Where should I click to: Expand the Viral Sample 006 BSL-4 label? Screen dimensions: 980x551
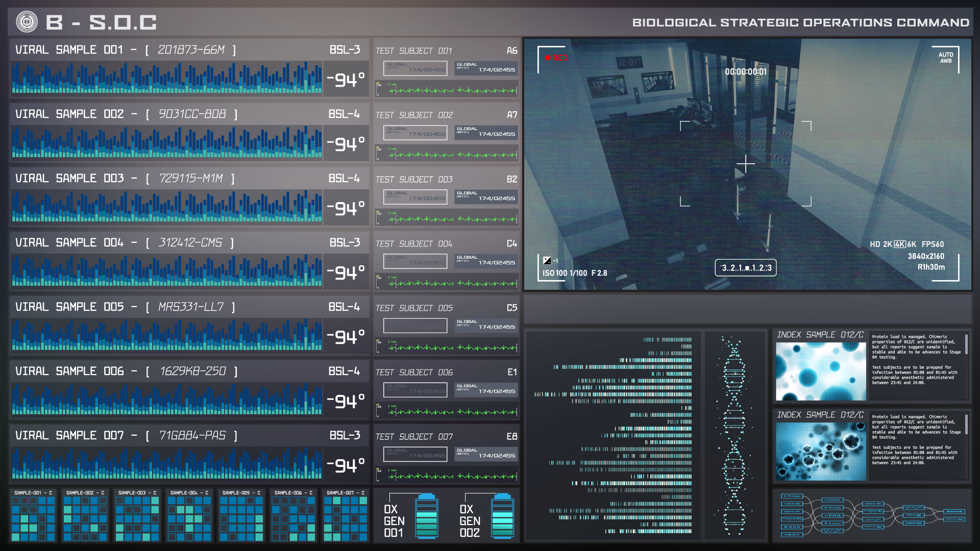pyautogui.click(x=344, y=371)
